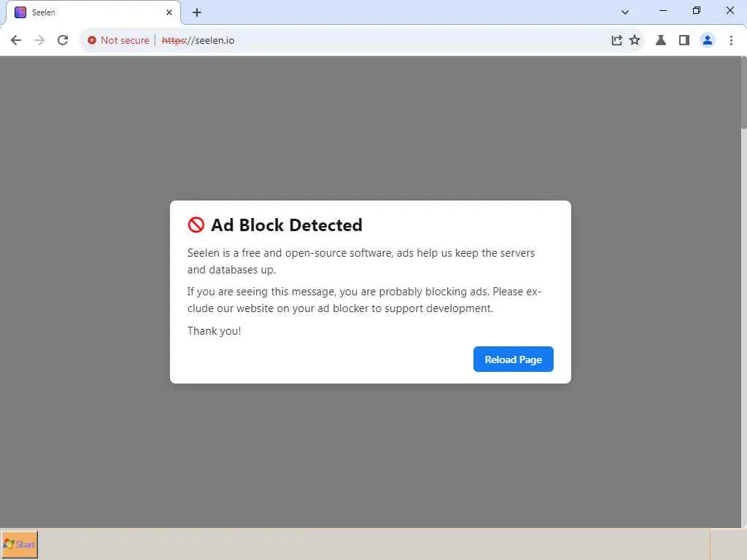The image size is (747, 560).
Task: Go back to the previous page
Action: pos(16,40)
